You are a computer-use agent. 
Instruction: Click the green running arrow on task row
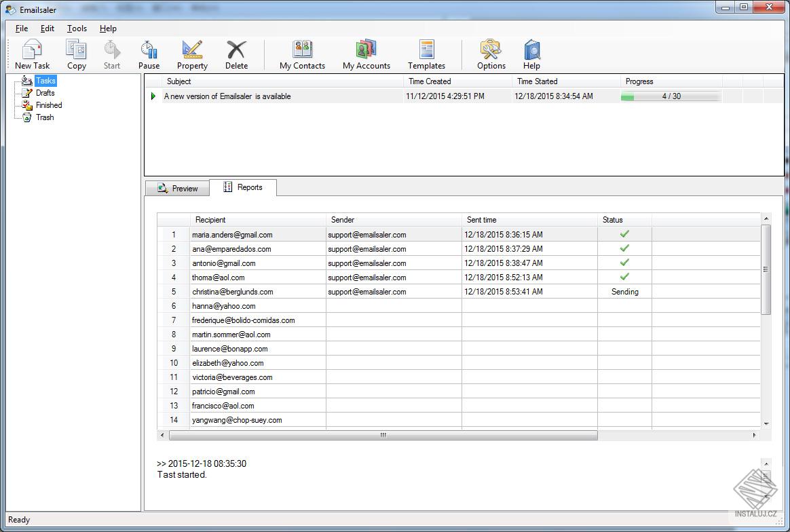(153, 96)
